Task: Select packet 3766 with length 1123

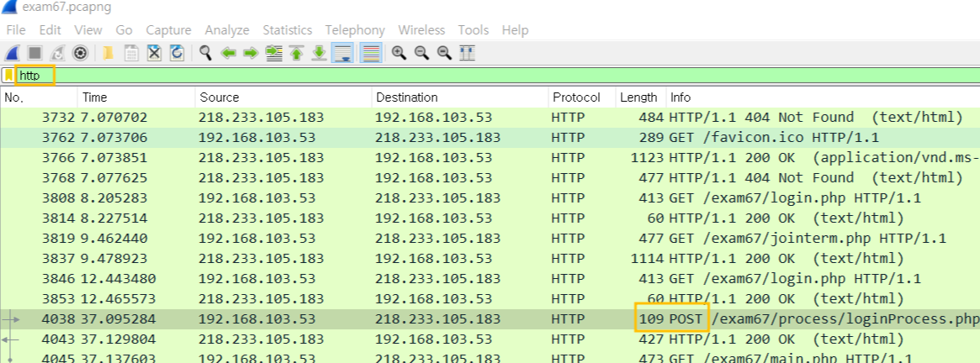Action: click(490, 157)
